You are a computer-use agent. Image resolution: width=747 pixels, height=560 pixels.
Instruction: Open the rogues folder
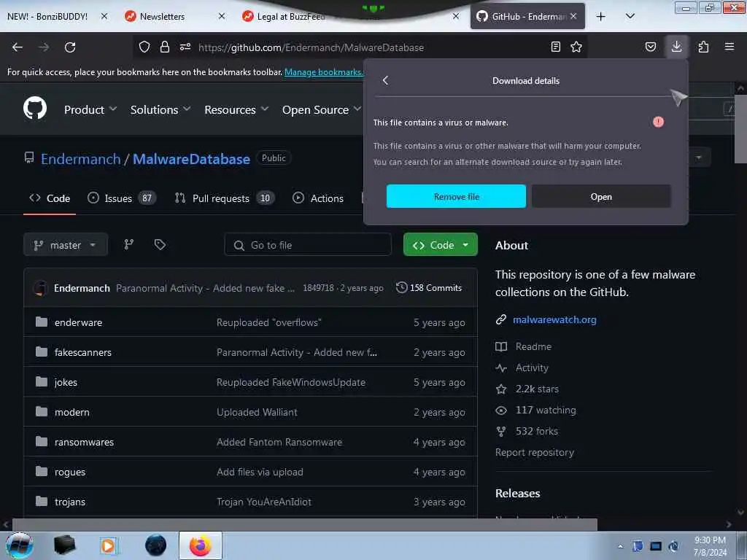[70, 472]
